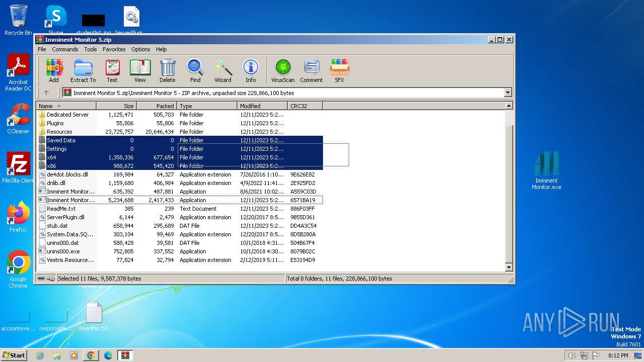Select Imminent Monitor.exe desktop icon
644x362 pixels.
[x=546, y=171]
